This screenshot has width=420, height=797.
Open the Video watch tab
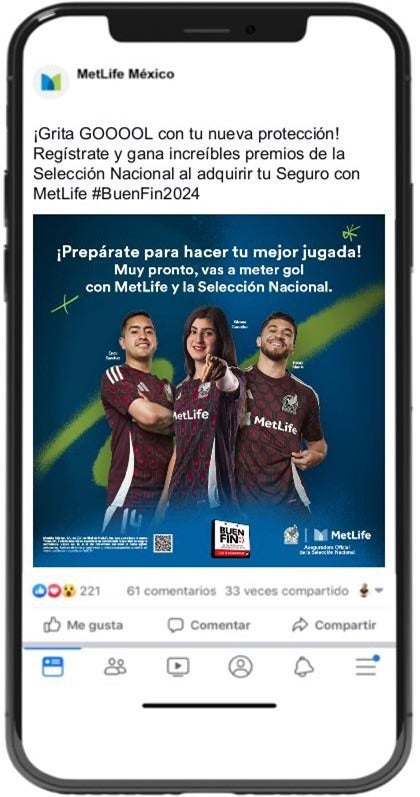click(x=178, y=666)
